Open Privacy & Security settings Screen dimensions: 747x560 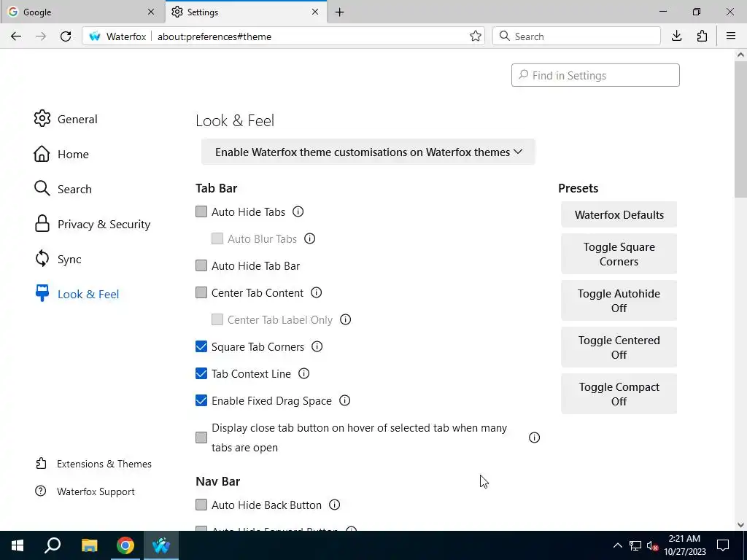pos(93,224)
